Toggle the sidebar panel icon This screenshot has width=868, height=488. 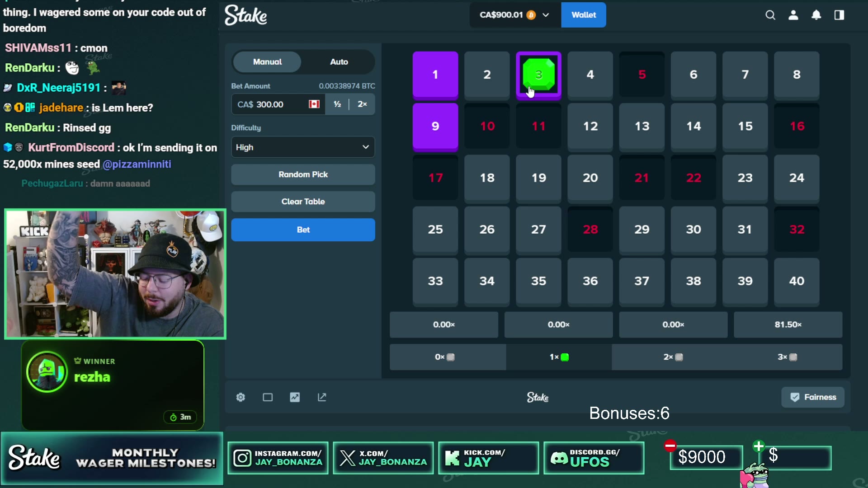pos(840,15)
